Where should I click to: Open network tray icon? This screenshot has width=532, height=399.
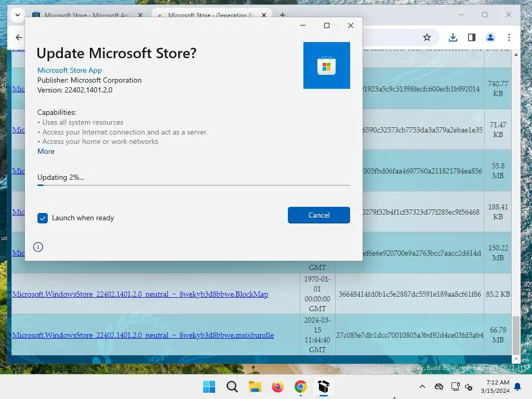point(455,387)
